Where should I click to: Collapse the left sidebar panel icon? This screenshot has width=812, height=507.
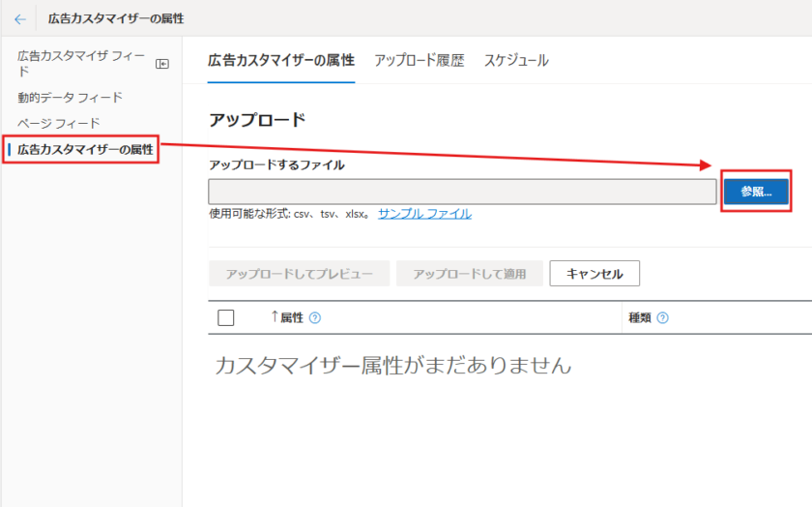162,64
